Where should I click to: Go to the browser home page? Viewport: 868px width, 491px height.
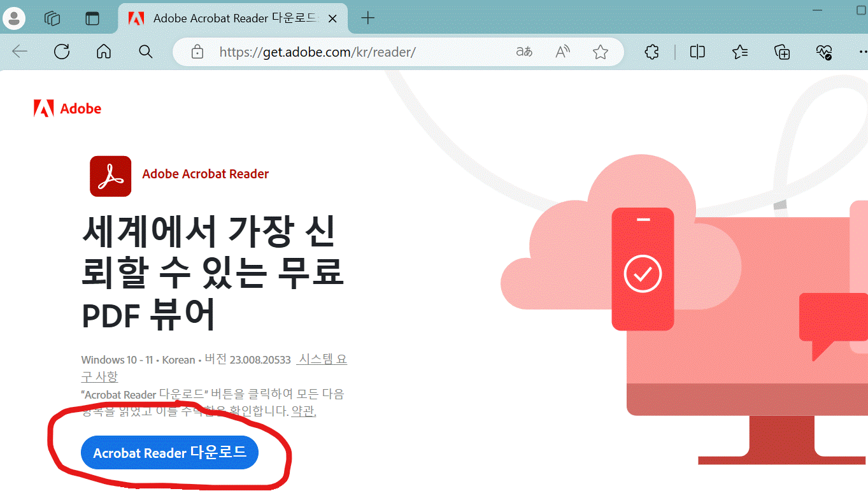(x=104, y=52)
